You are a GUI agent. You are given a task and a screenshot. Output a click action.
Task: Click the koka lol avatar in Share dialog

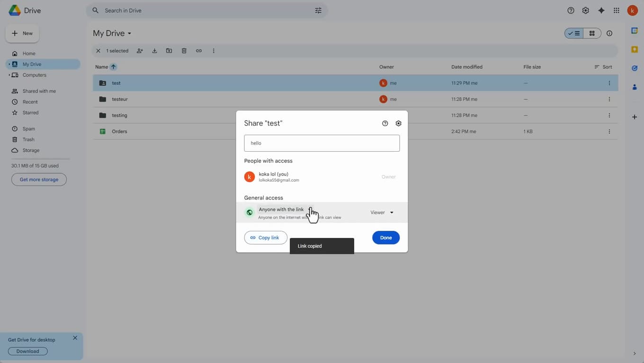[250, 177]
